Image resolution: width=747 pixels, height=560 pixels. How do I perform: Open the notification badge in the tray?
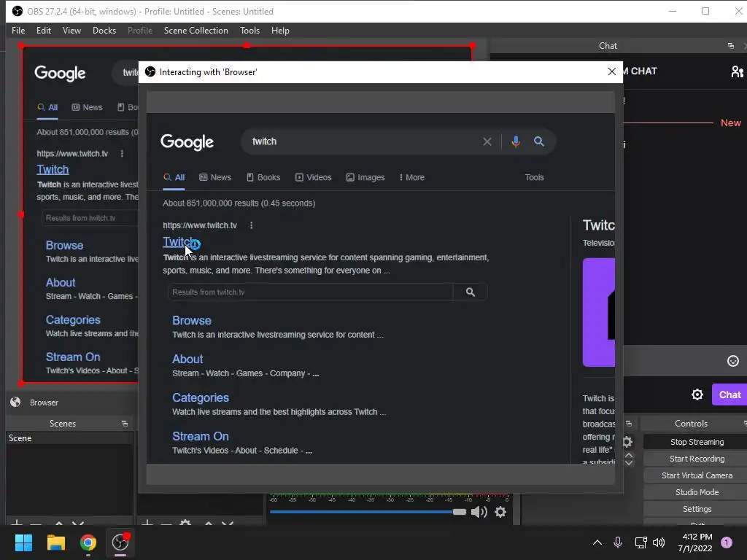[727, 542]
